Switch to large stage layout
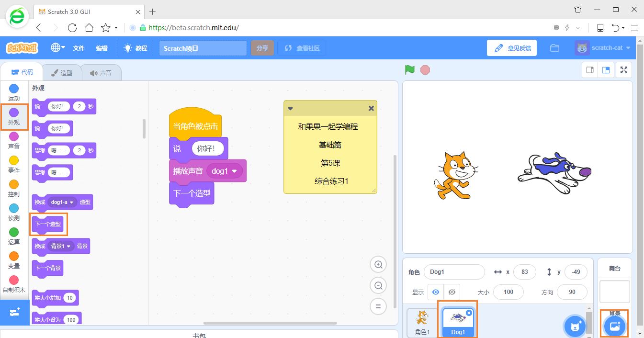 (606, 70)
